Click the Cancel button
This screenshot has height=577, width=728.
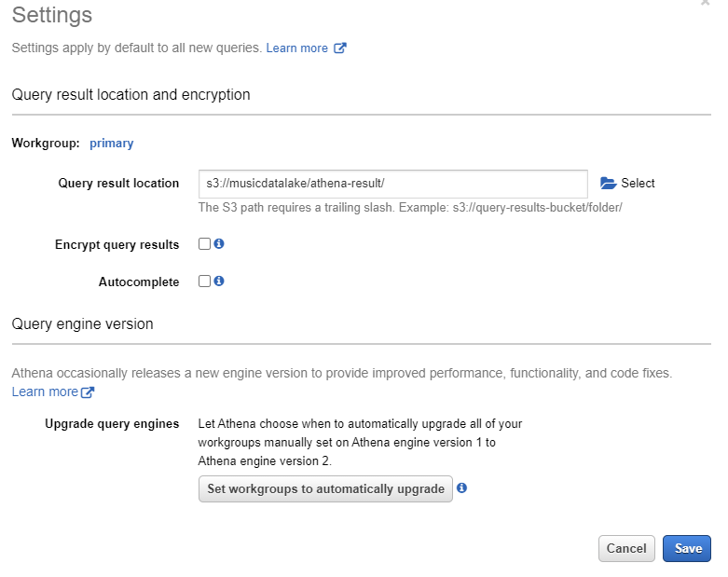626,548
